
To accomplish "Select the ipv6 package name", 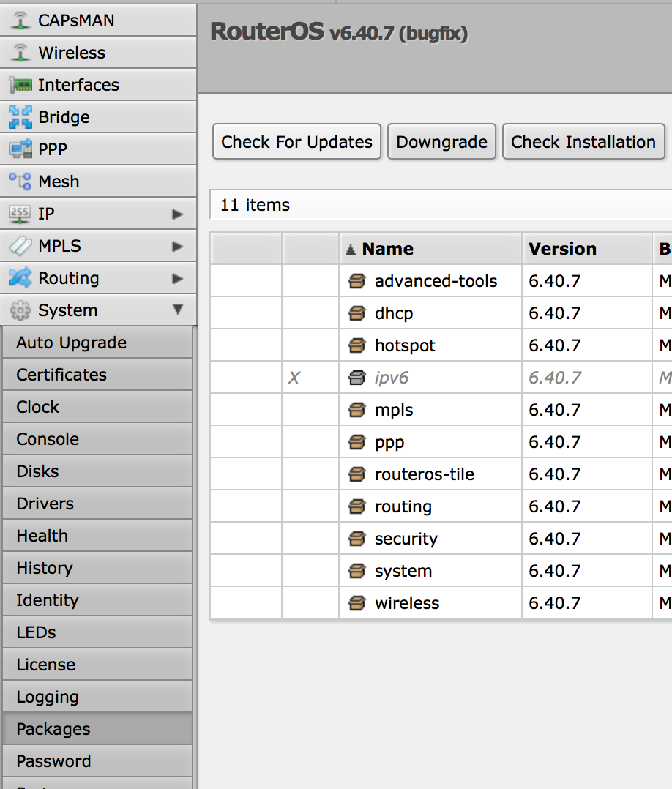I will [x=392, y=378].
